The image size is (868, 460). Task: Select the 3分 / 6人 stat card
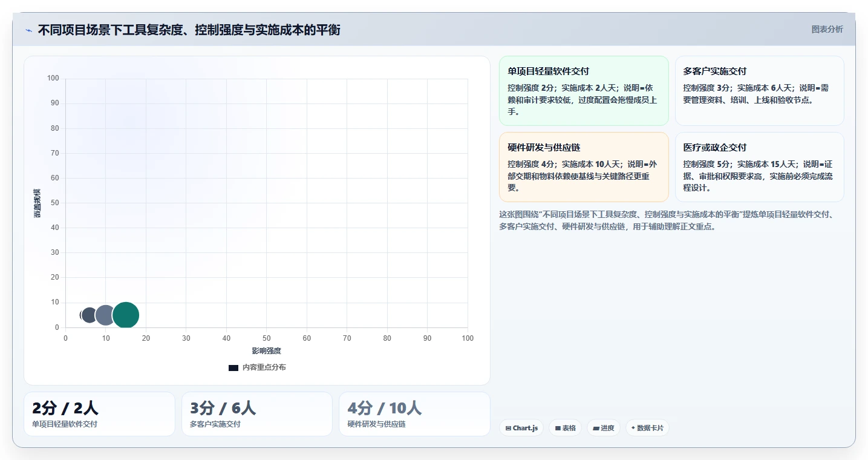click(x=257, y=414)
